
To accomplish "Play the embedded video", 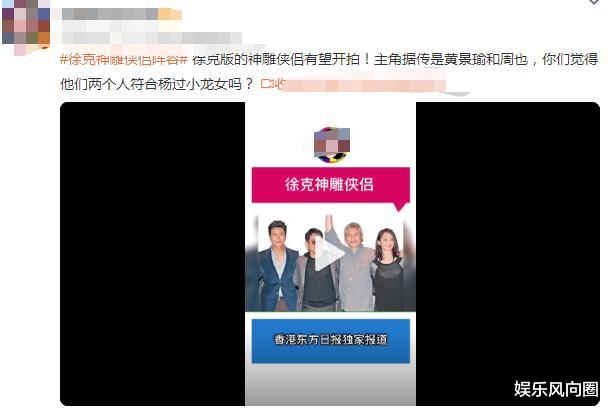I will pyautogui.click(x=328, y=254).
